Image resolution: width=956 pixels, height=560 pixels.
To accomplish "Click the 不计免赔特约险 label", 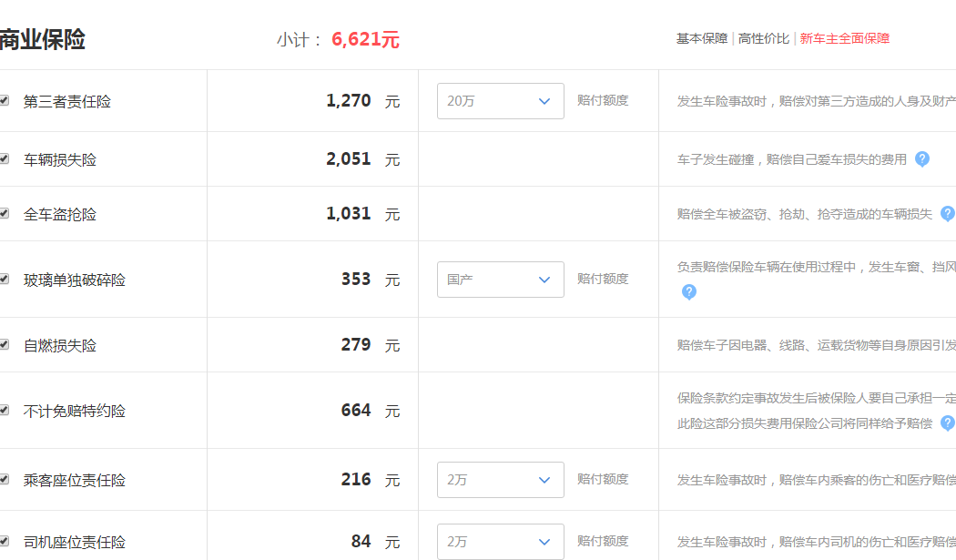I will pyautogui.click(x=75, y=412).
